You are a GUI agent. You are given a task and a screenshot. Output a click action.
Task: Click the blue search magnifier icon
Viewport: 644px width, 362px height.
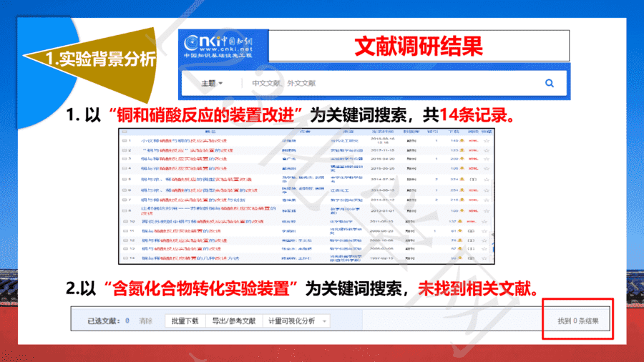tap(549, 83)
